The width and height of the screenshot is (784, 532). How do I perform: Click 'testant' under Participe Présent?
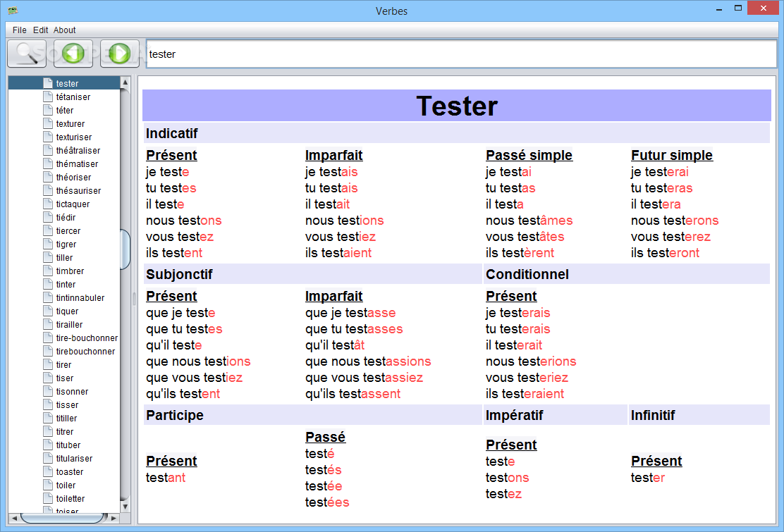[166, 478]
